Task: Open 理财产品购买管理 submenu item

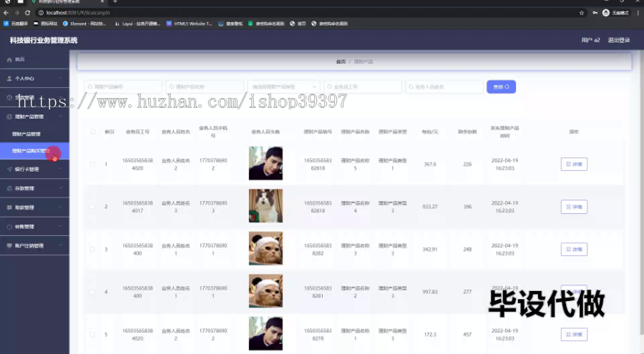Action: pyautogui.click(x=34, y=151)
